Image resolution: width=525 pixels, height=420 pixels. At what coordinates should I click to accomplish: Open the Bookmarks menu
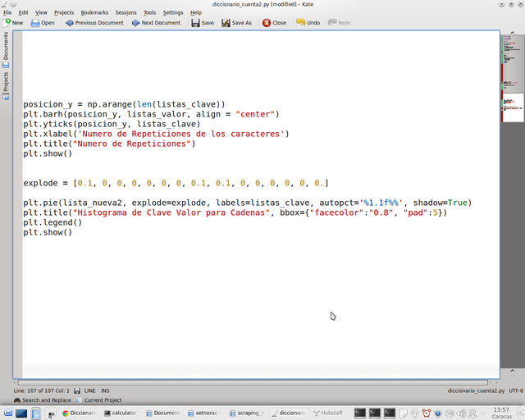[x=94, y=13]
